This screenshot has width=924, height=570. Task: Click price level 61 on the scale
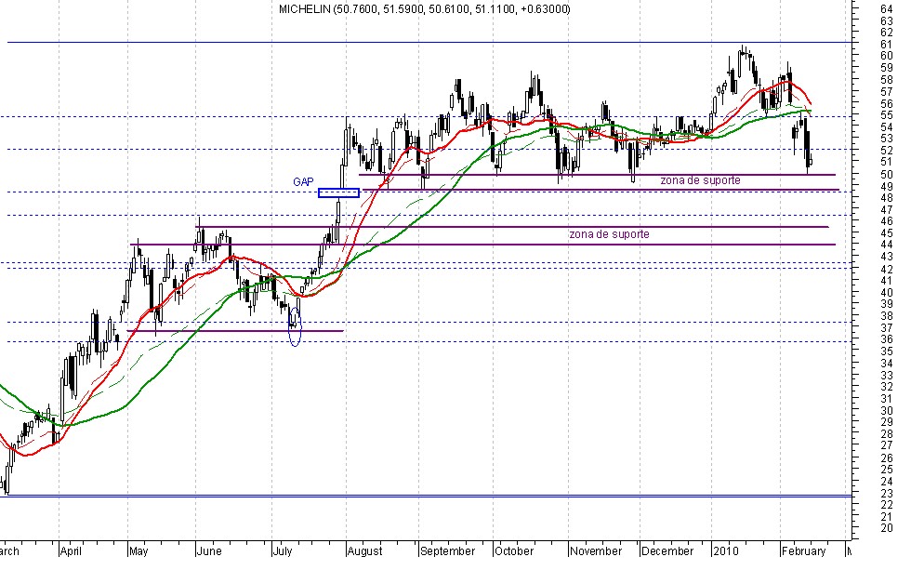[886, 45]
